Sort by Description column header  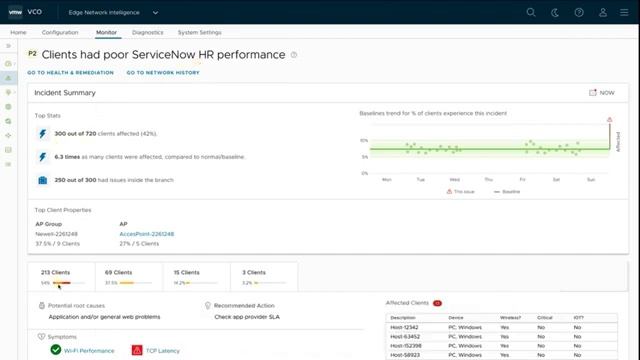pyautogui.click(x=402, y=318)
